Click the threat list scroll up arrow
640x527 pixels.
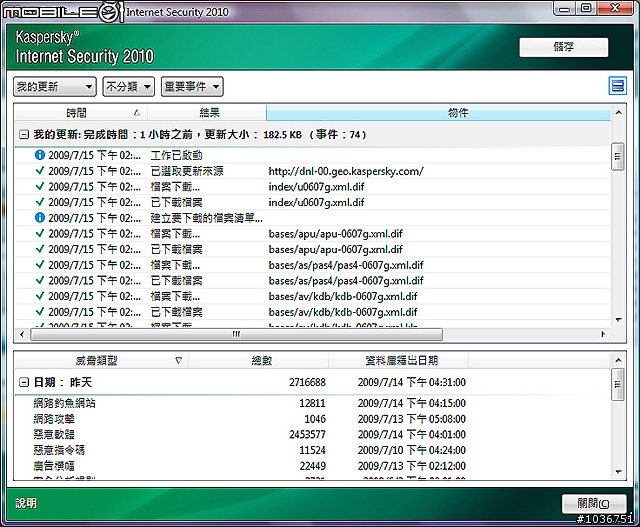click(618, 360)
